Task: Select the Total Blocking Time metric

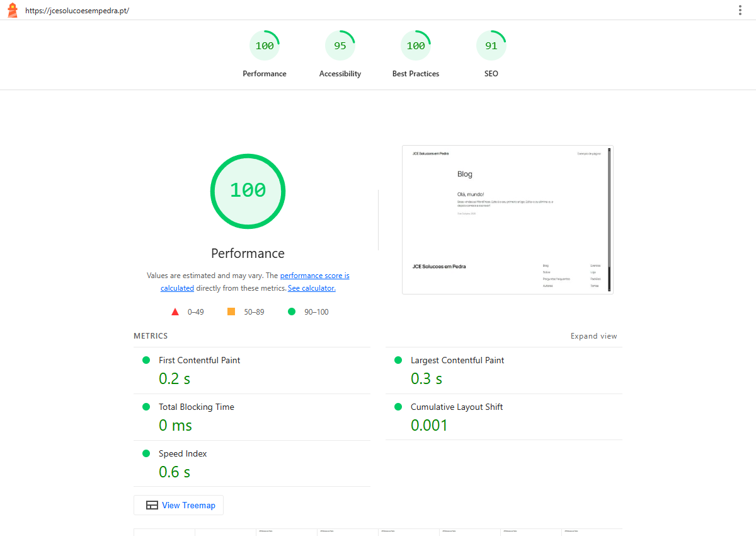Action: pyautogui.click(x=252, y=417)
